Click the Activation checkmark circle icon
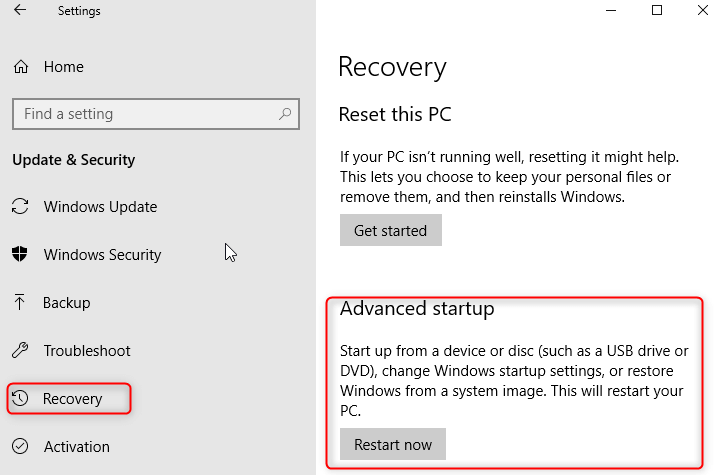Screen dimensions: 719x475 (20, 447)
